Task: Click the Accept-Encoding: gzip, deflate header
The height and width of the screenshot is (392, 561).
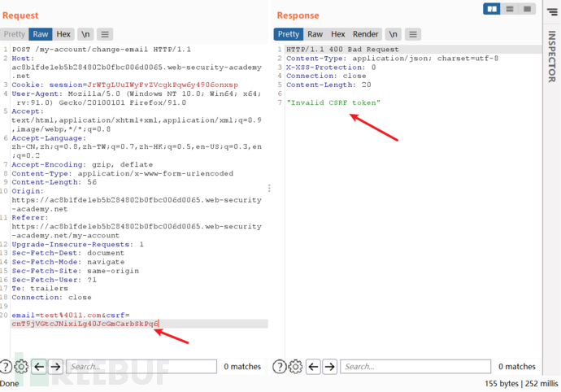Action: (x=82, y=164)
